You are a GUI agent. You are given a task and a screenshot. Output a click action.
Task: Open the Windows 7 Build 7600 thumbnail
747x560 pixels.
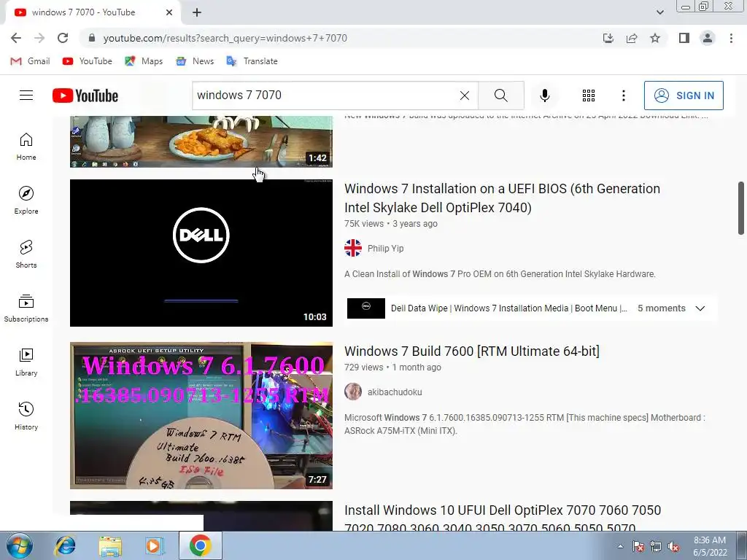click(201, 415)
